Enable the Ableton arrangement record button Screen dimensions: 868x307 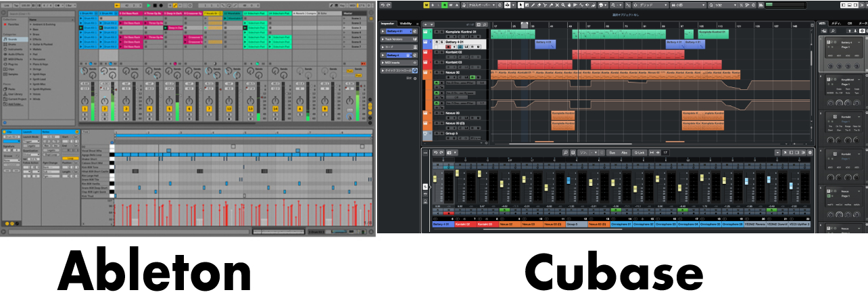tap(161, 5)
